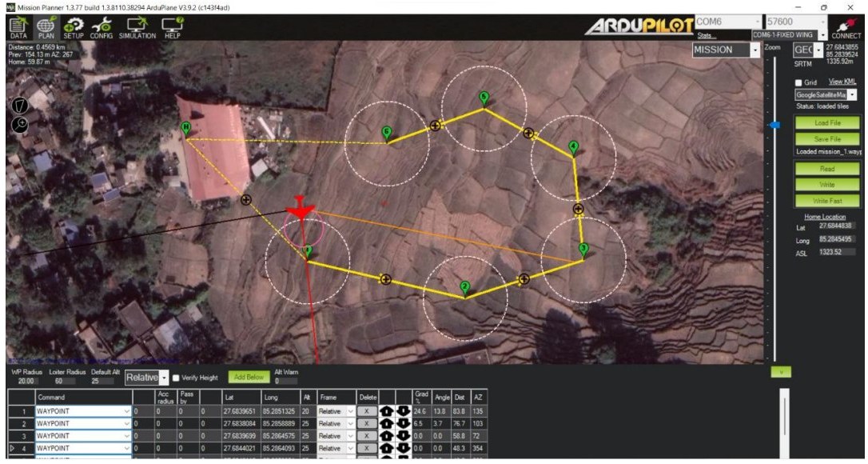Move waypoint row 2 down with arrow
The width and height of the screenshot is (868, 464).
point(403,423)
